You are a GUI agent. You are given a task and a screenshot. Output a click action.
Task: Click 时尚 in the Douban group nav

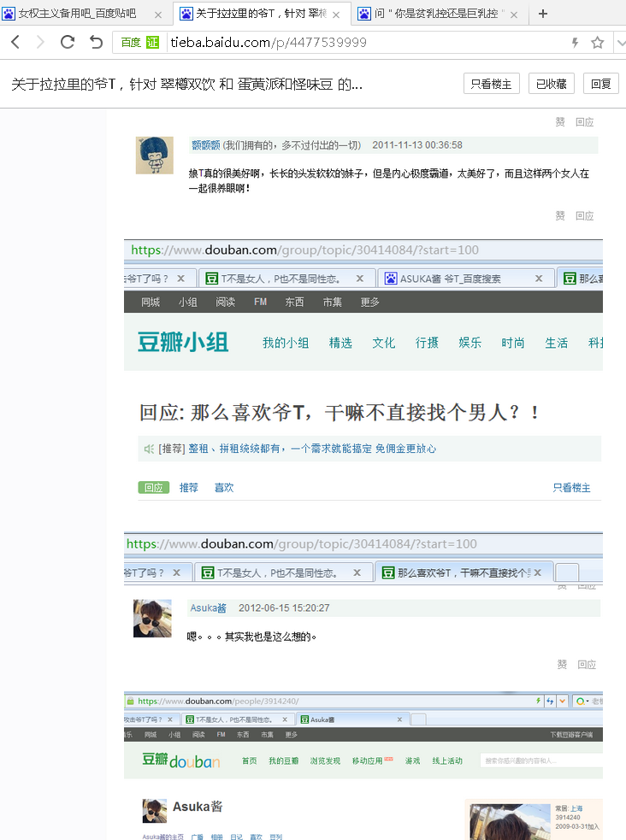click(513, 343)
